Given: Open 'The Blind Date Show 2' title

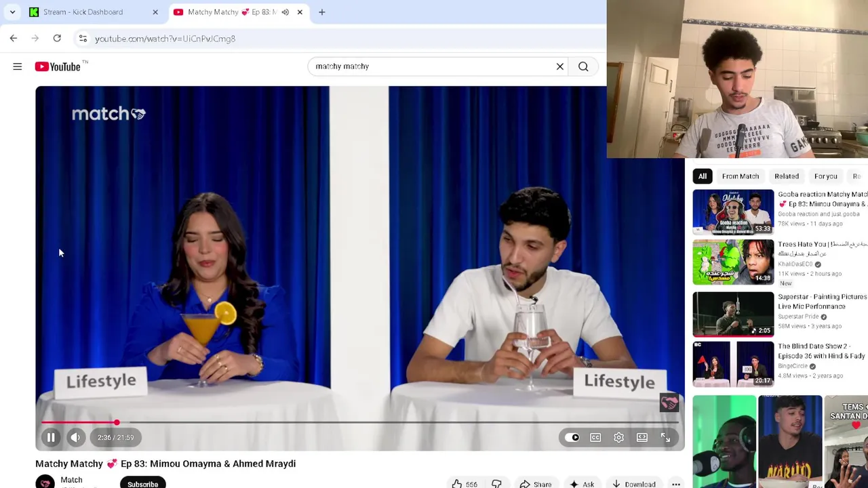Looking at the screenshot, I should point(822,351).
